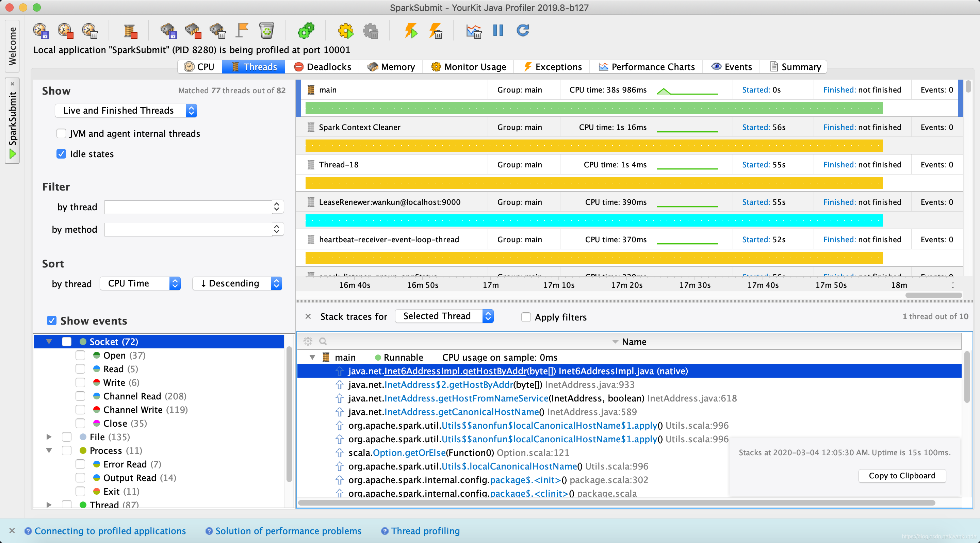Open the Thread profiling help link
Viewport: 980px width, 543px height.
[425, 531]
